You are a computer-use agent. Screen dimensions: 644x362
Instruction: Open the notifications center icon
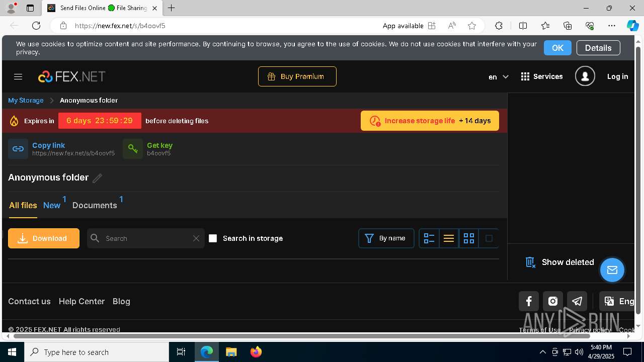pyautogui.click(x=627, y=352)
